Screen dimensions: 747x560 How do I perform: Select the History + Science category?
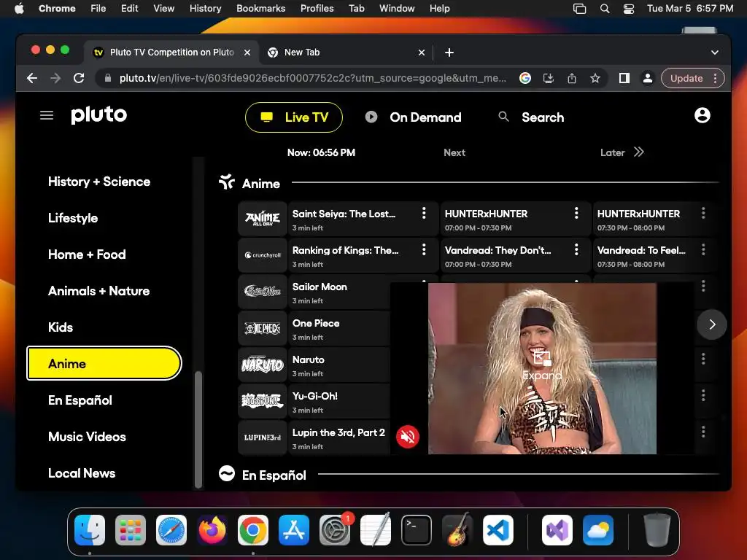(x=99, y=182)
